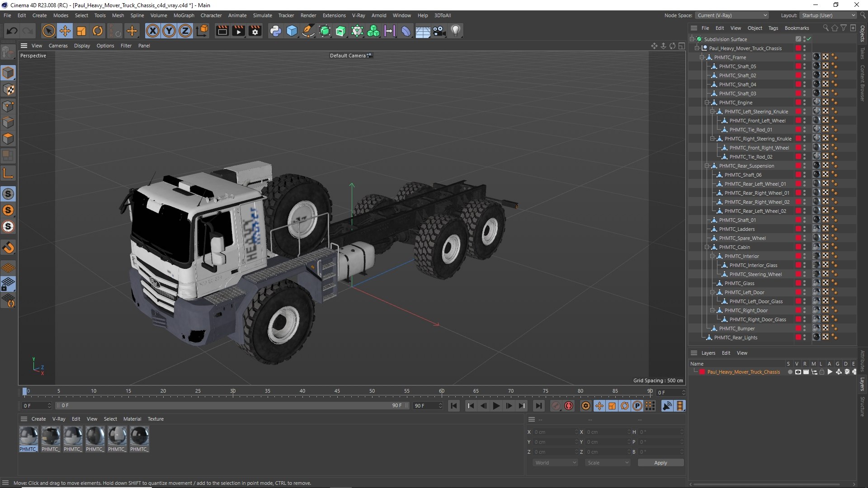Toggle X axis lock
The image size is (868, 488).
pos(153,31)
